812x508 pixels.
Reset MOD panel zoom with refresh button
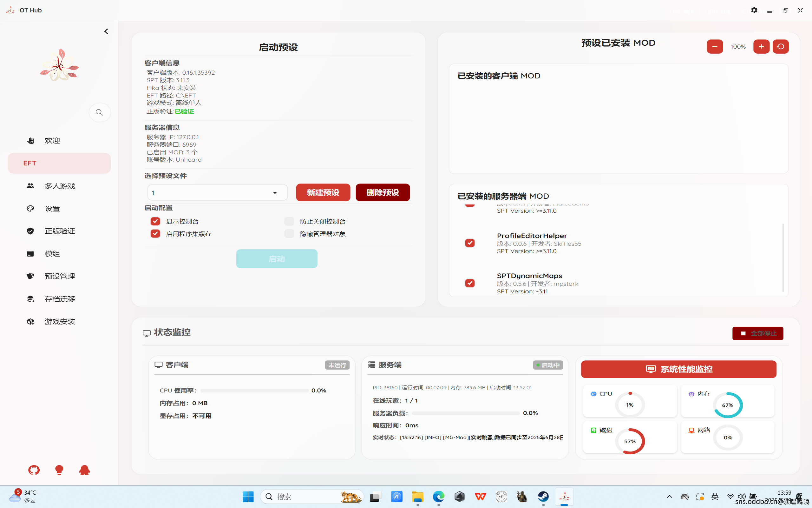click(781, 46)
